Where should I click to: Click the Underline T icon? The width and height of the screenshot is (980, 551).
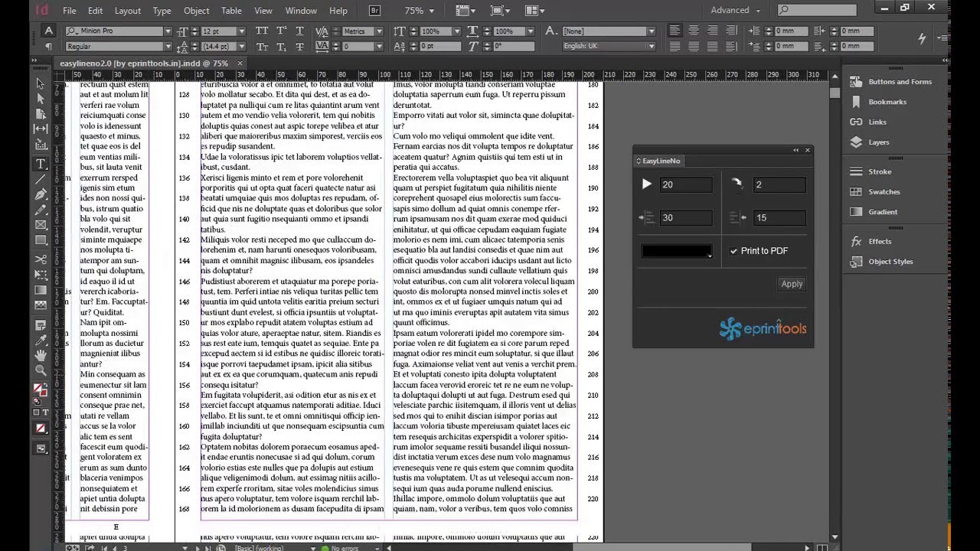(299, 31)
